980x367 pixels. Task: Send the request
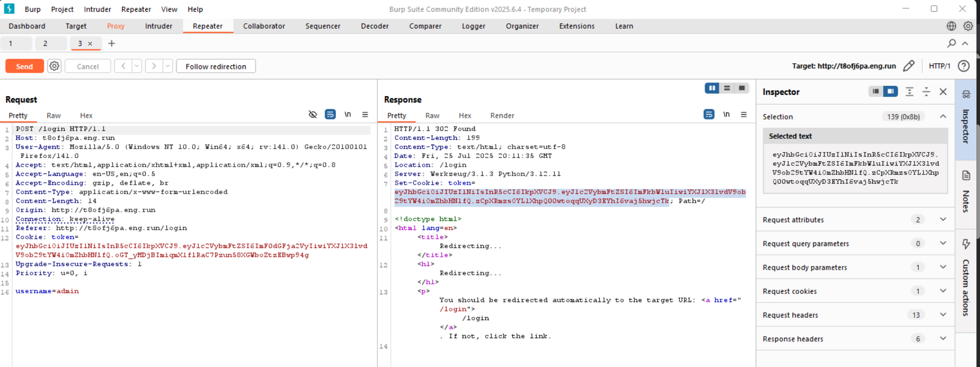tap(24, 66)
